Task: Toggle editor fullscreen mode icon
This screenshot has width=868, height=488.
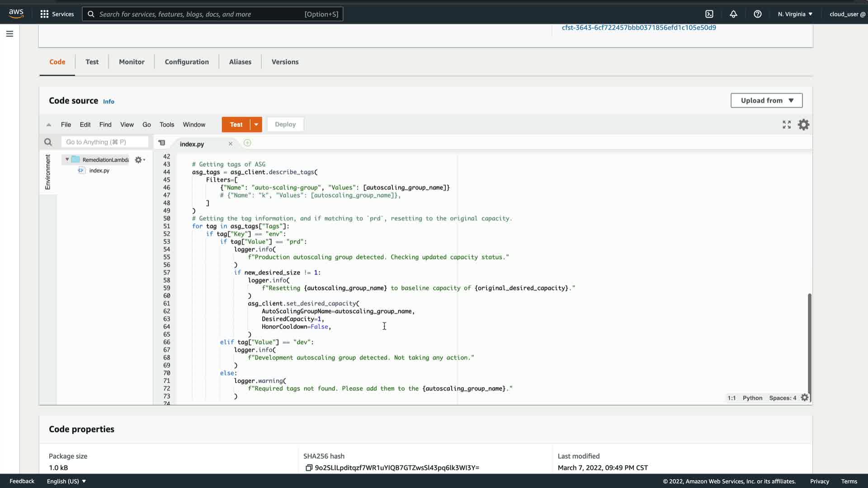Action: point(787,125)
